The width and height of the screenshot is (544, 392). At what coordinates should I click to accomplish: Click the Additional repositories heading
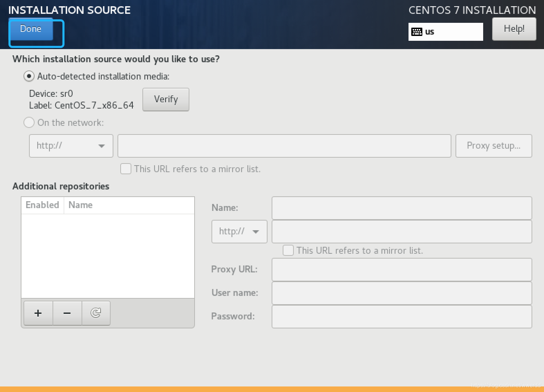(x=61, y=186)
